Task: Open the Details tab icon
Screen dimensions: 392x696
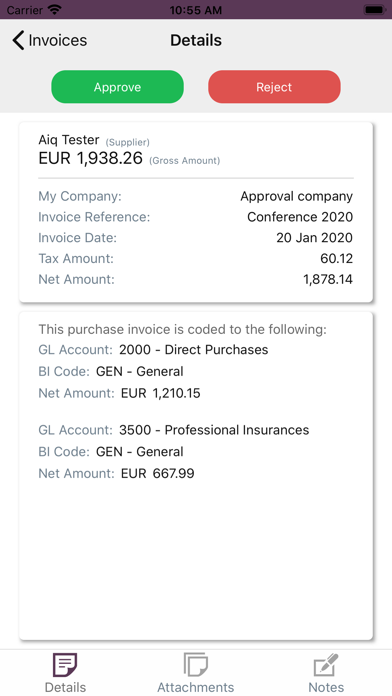Action: pyautogui.click(x=65, y=664)
